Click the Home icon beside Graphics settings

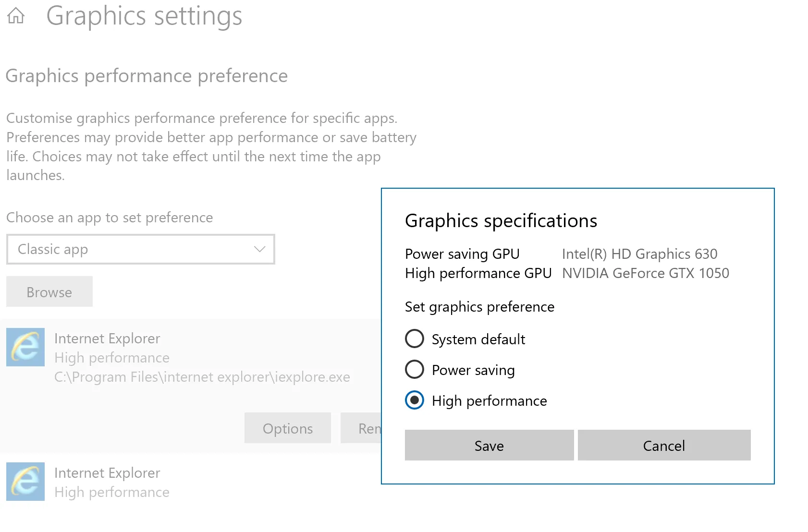click(x=16, y=16)
